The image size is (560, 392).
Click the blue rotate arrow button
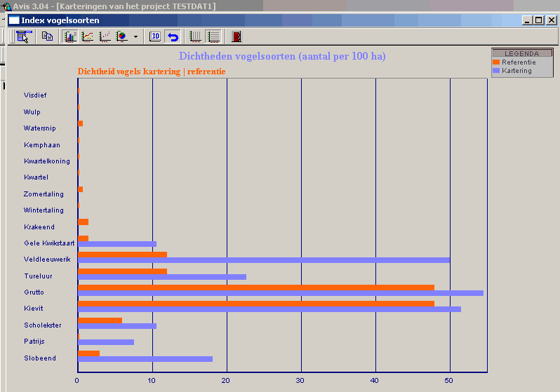(173, 36)
